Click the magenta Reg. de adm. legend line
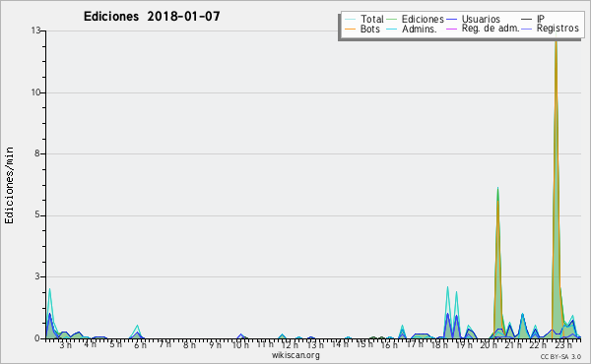591x364 pixels. coord(451,29)
